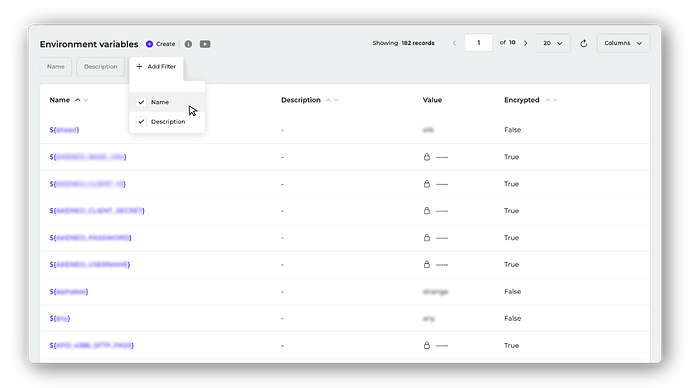Click the Name column header
Screen dimensions: 690x388
(60, 100)
